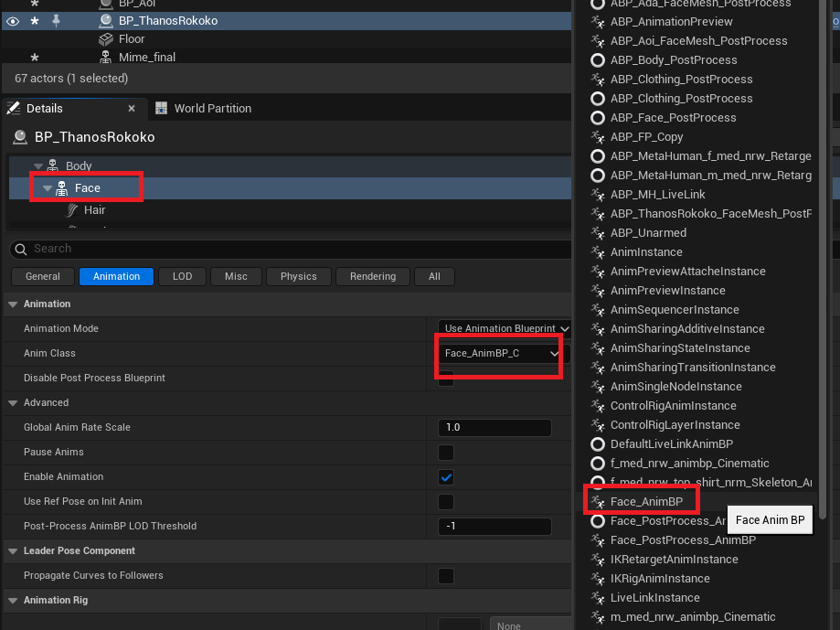Filter details by Misc
This screenshot has height=630, width=840.
pos(236,276)
